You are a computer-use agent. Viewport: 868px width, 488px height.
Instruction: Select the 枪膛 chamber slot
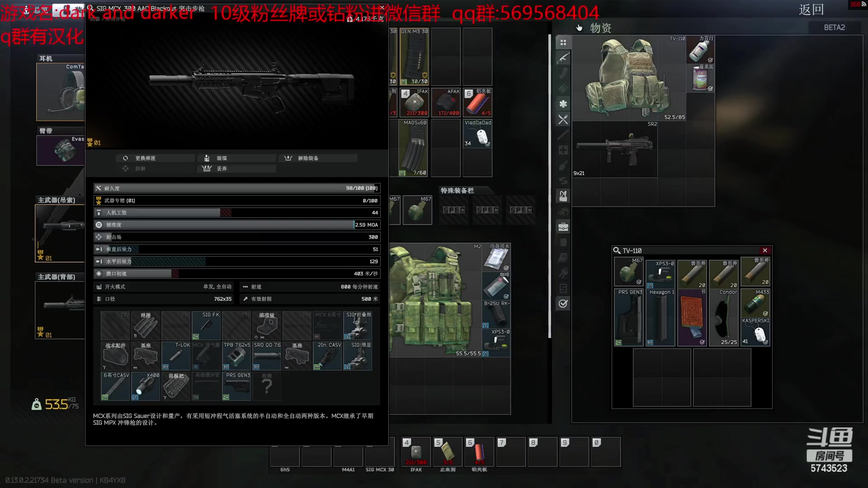point(267,386)
